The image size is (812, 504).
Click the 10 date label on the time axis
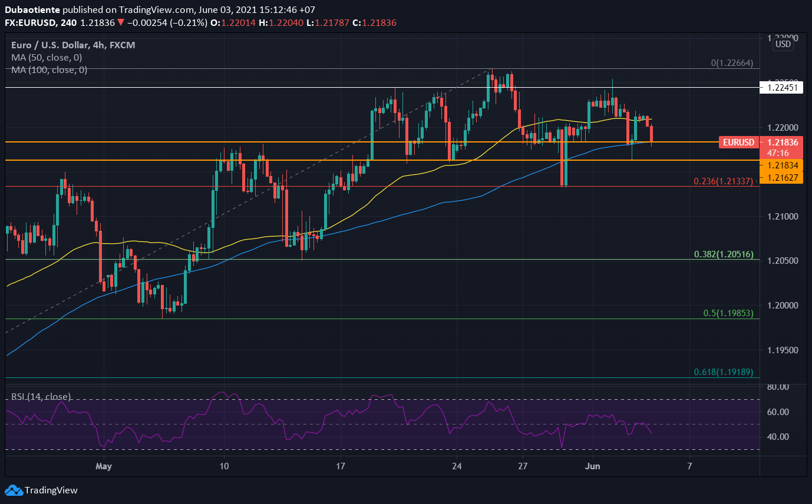pyautogui.click(x=223, y=466)
